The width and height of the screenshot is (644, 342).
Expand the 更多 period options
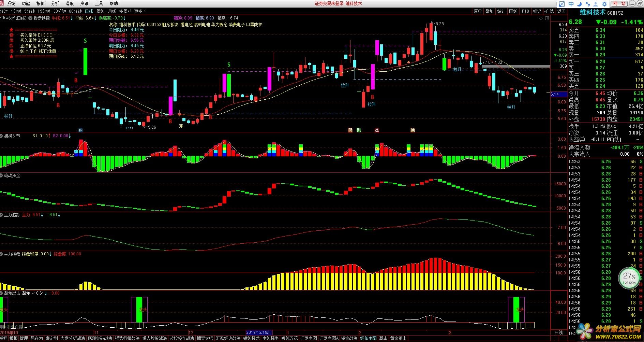coord(140,11)
